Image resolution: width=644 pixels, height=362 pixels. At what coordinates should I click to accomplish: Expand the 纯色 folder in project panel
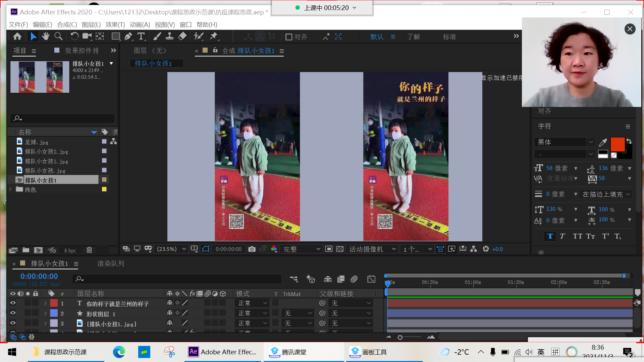pyautogui.click(x=10, y=189)
